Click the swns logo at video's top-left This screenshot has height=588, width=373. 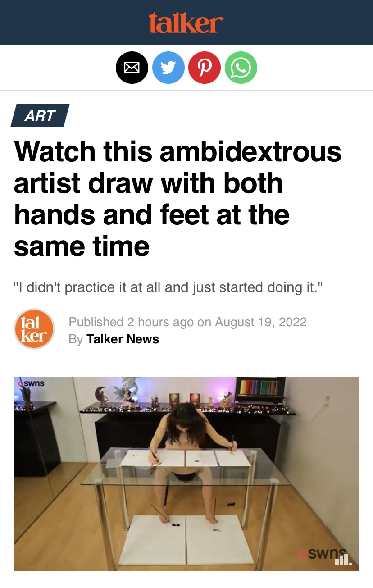tap(31, 383)
